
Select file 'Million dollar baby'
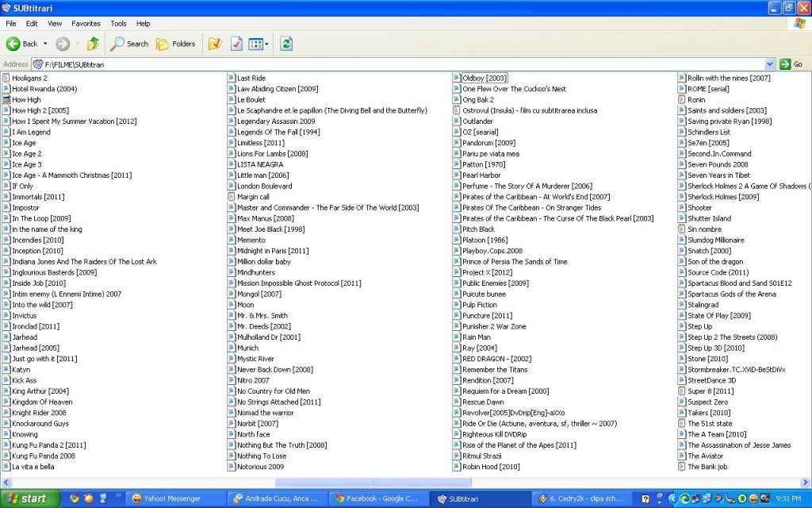click(263, 261)
